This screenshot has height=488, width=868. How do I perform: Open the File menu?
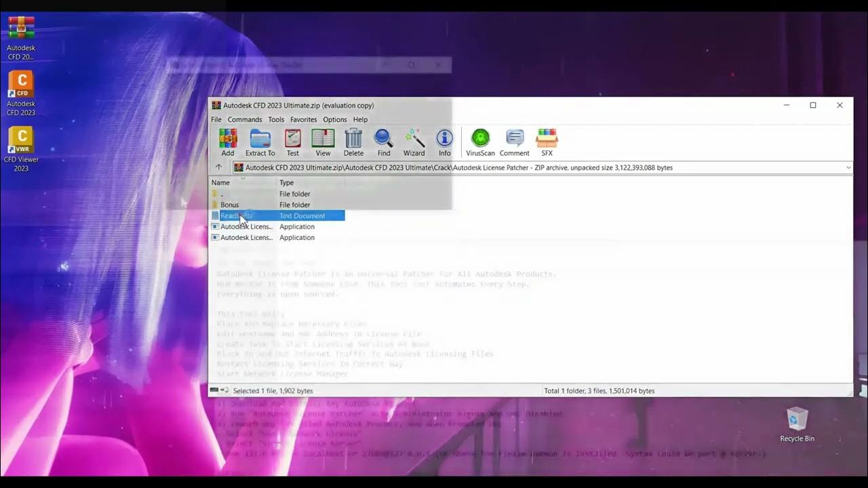(216, 119)
